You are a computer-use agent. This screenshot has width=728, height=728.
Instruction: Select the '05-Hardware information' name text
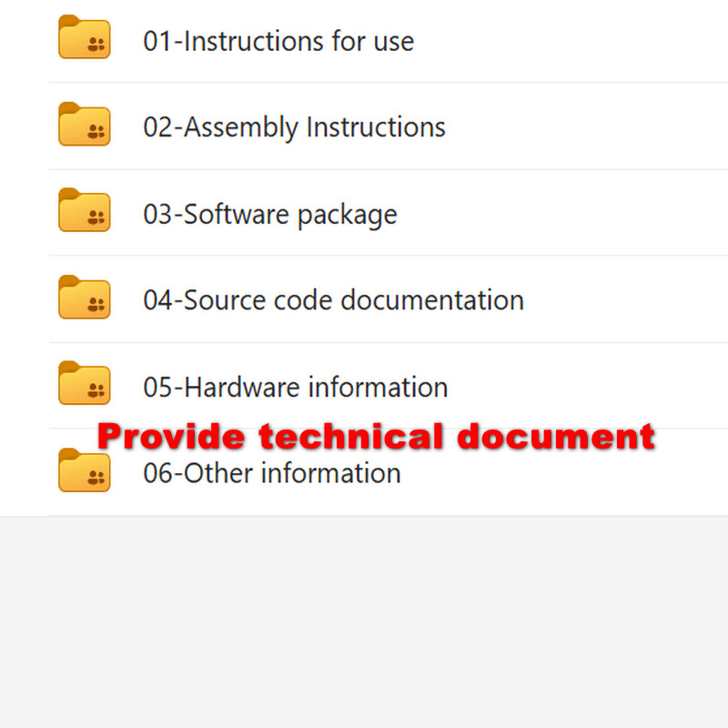click(296, 387)
